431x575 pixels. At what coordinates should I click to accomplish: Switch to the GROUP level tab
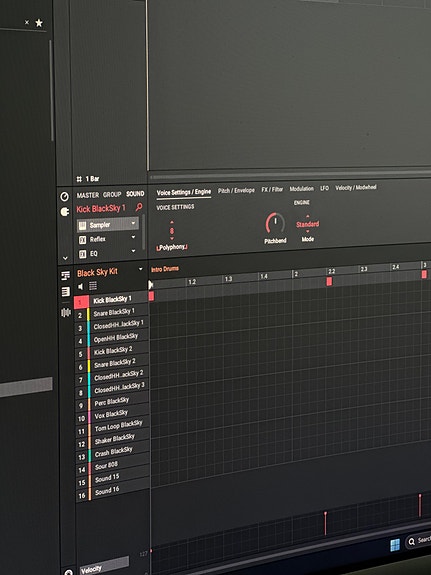pos(112,194)
